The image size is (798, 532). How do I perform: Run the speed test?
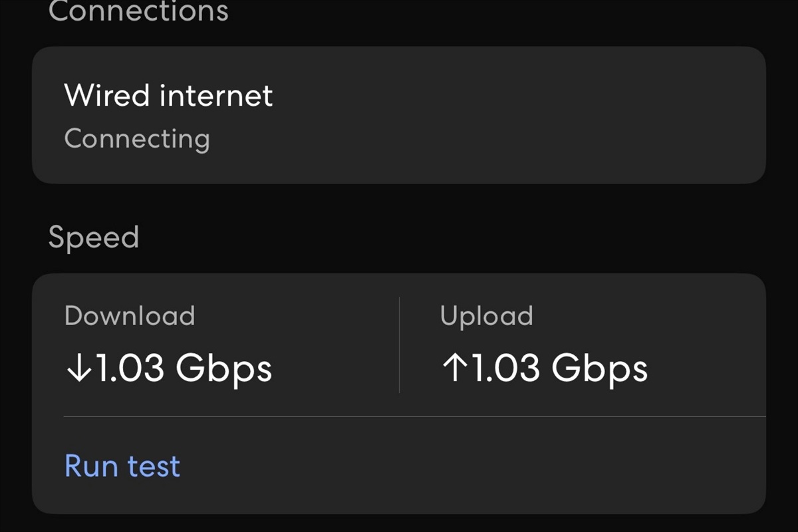(x=122, y=466)
